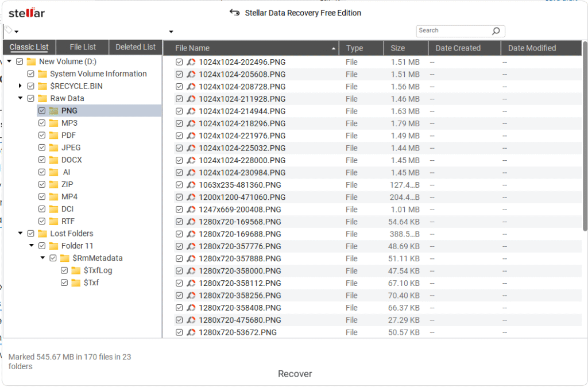
Task: Click the file icon beside 1280x720-53672.PNG
Action: click(192, 332)
